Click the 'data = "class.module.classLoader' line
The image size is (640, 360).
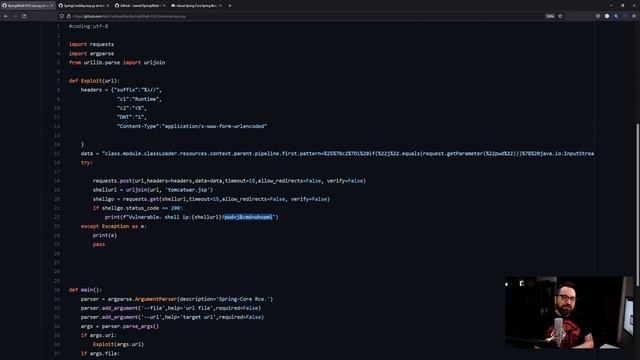pyautogui.click(x=337, y=153)
